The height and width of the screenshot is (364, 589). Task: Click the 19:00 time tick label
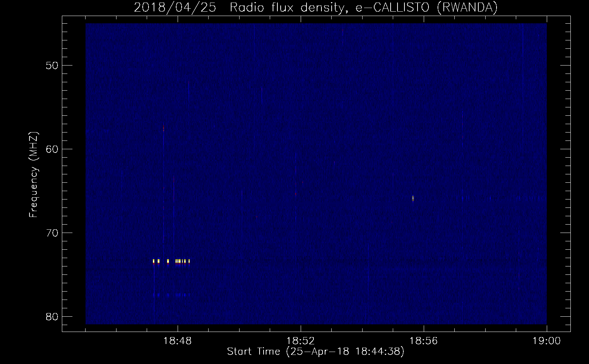pyautogui.click(x=547, y=341)
